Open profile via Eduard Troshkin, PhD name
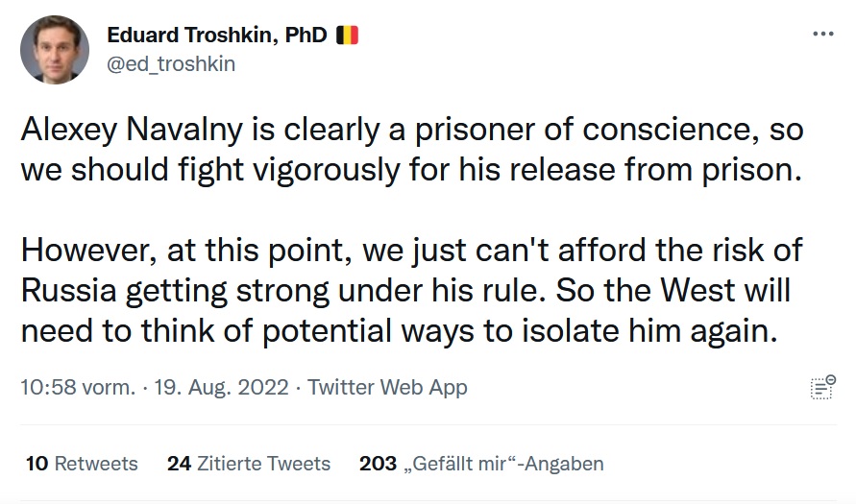Image resolution: width=856 pixels, height=504 pixels. pos(217,35)
